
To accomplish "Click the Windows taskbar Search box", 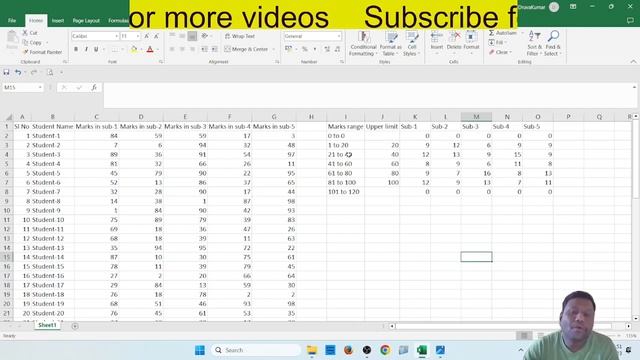I will (256, 350).
